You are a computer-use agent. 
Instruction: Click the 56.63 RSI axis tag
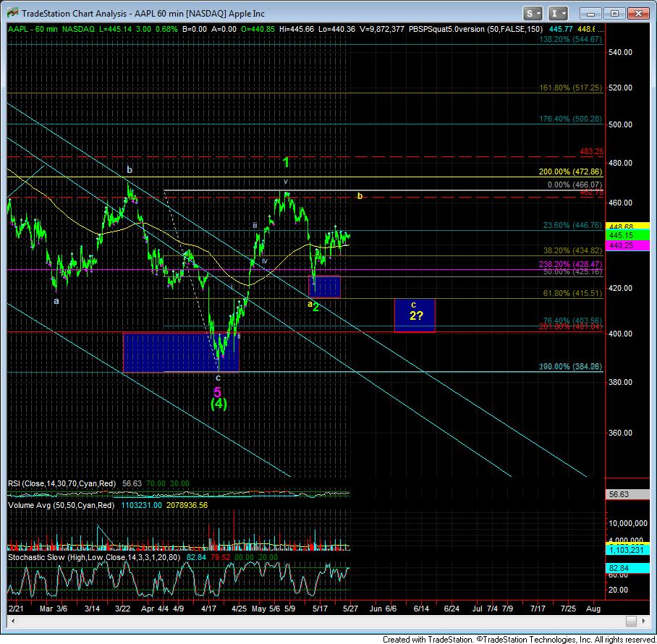(627, 494)
